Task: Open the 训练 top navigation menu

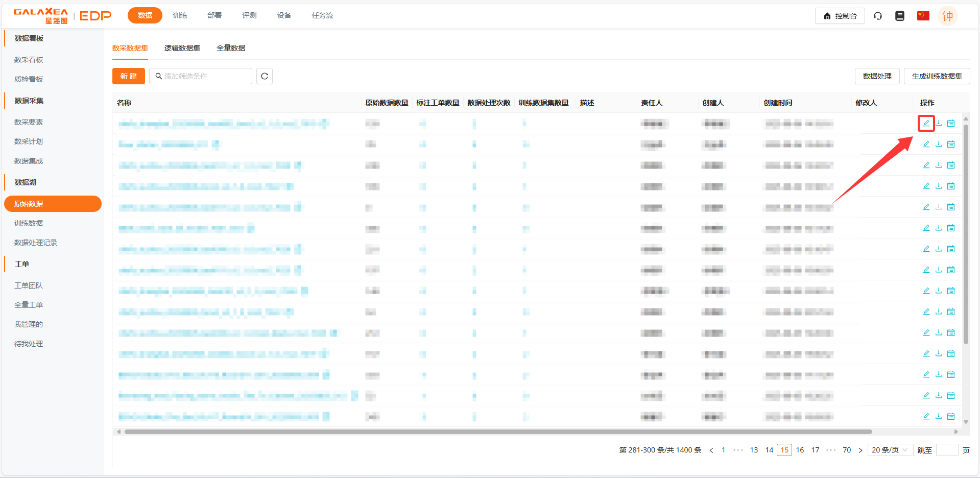Action: click(180, 15)
